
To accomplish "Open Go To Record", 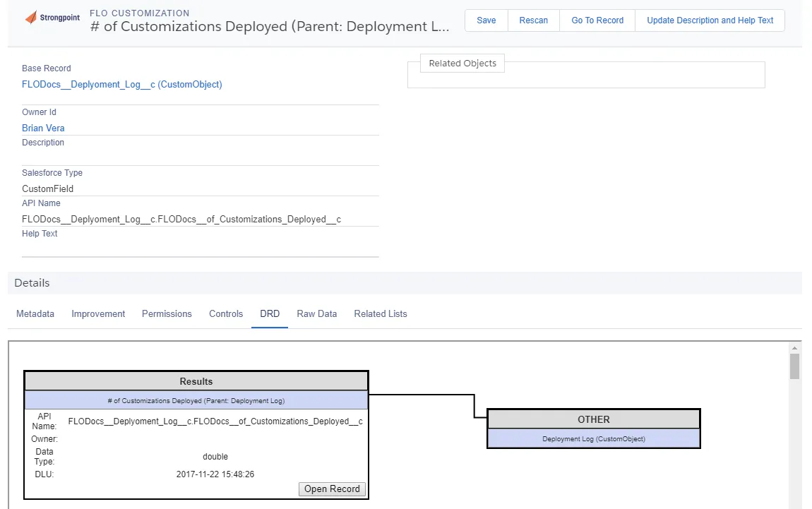I will pos(597,20).
